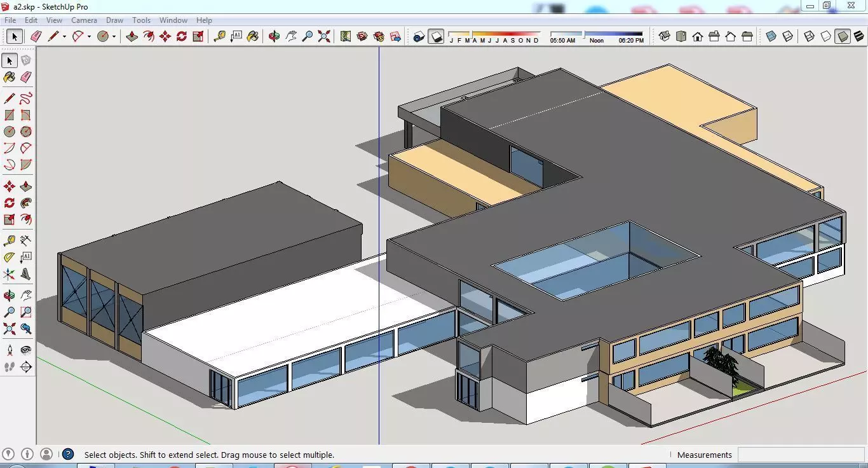Screen dimensions: 868x468
Task: Enable Hidden Line face style
Action: pyautogui.click(x=825, y=36)
